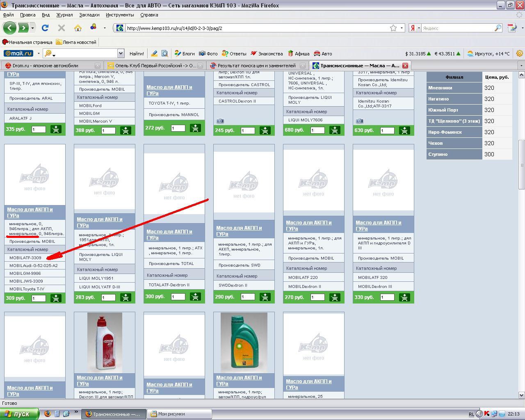Open the Знакомства toolbar item
The height and width of the screenshot is (420, 525).
click(x=267, y=53)
